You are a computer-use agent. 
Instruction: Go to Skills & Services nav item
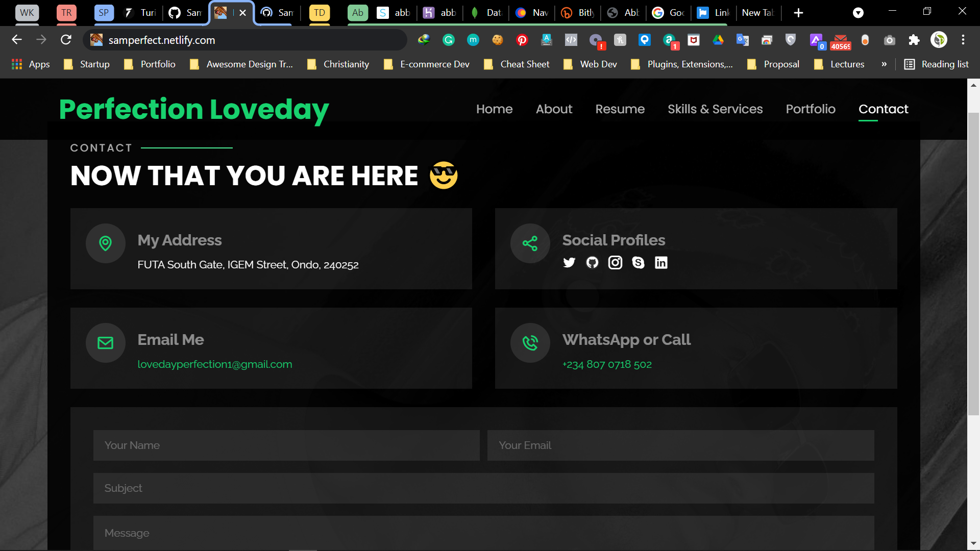[715, 109]
